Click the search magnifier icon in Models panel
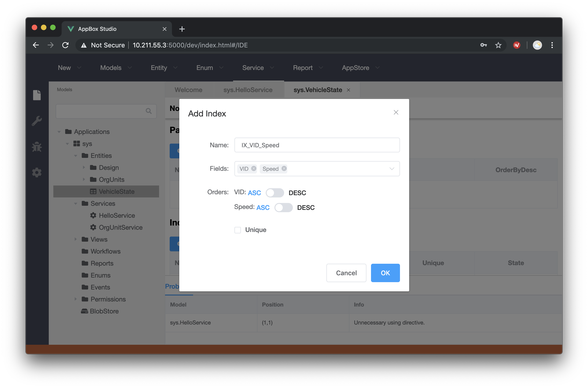The image size is (588, 388). click(148, 111)
